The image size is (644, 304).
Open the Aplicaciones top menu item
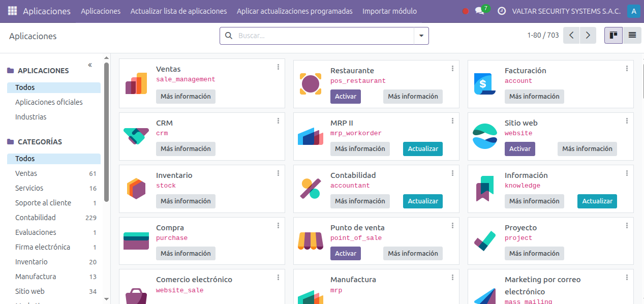click(101, 11)
